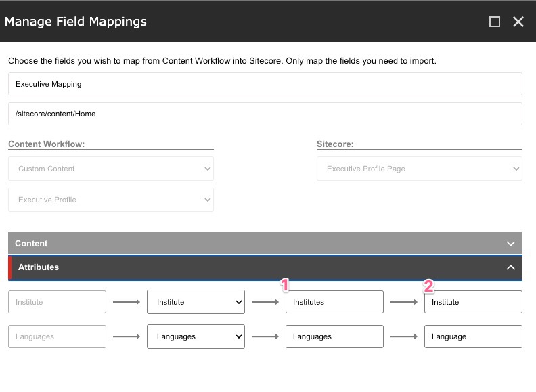Click the last Institute text field
Screen dimensions: 536x392
click(473, 302)
